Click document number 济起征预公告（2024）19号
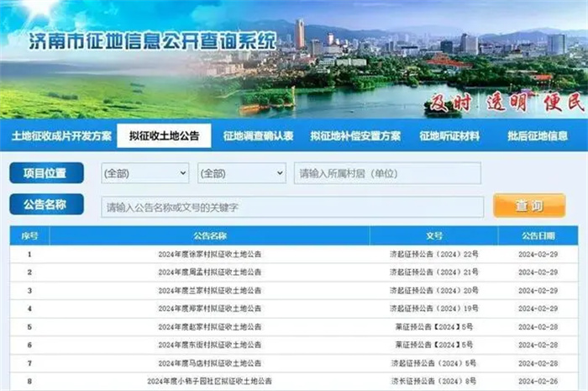The height and width of the screenshot is (391, 588). point(434,309)
